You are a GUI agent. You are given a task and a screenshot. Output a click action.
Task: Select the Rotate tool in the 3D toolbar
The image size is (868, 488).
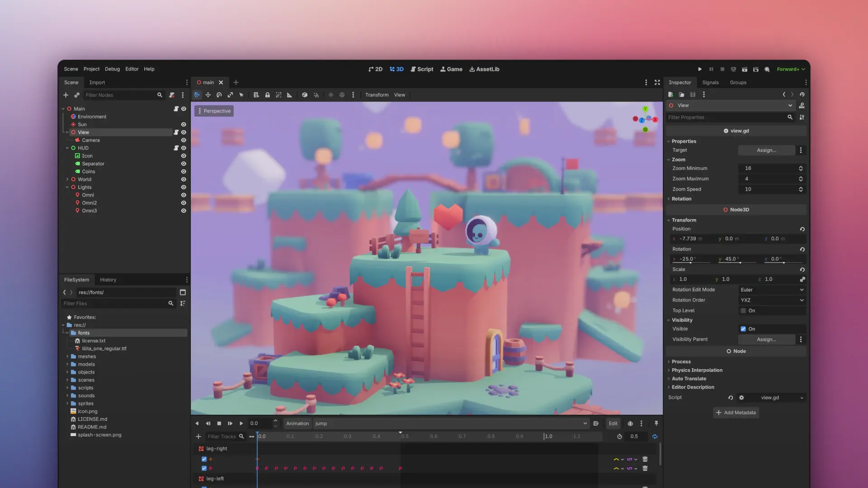tap(219, 95)
